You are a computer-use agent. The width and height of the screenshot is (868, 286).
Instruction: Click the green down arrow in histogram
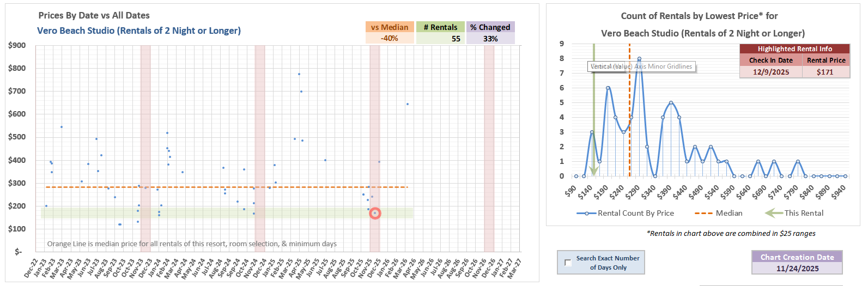[594, 170]
